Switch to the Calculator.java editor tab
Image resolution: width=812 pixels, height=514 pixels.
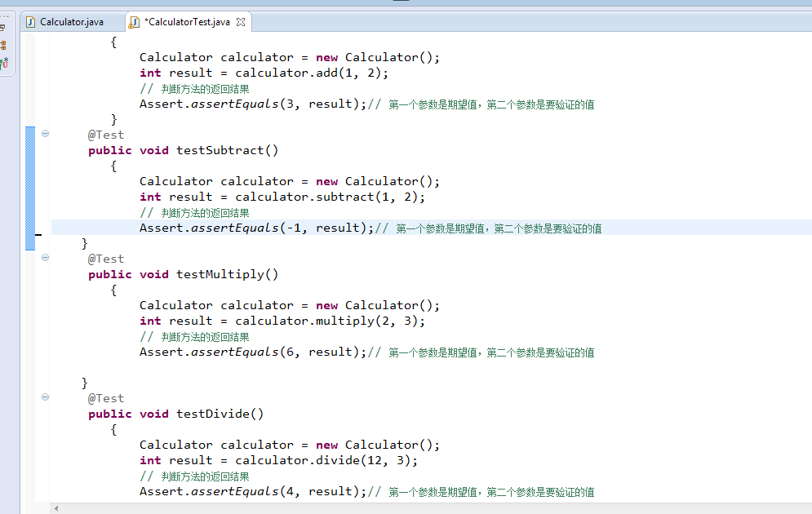click(66, 22)
